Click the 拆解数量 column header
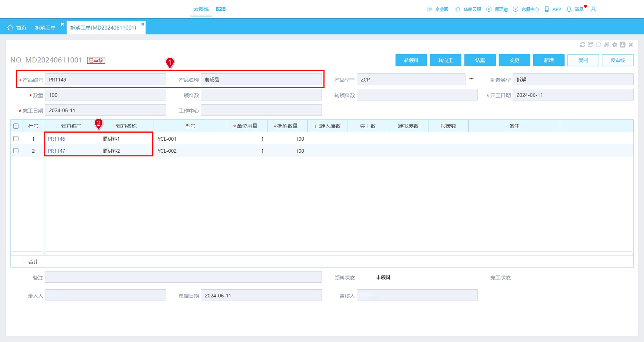644x342 pixels. click(x=287, y=126)
